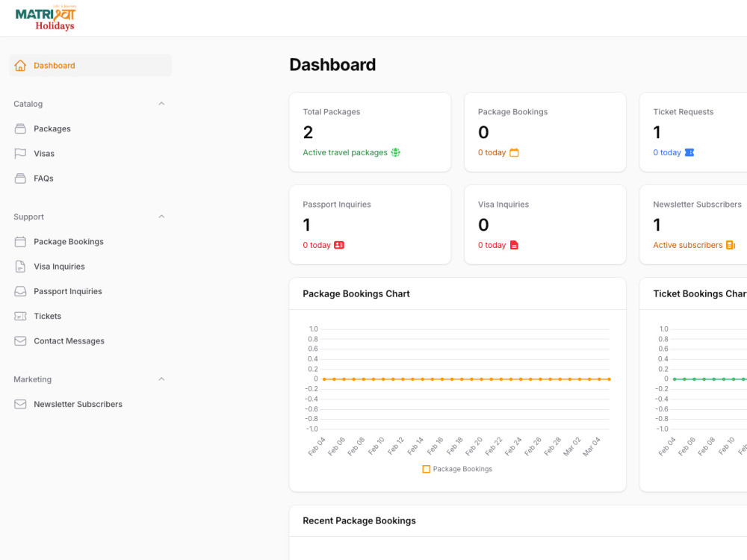
Task: Open Visa Inquiries in the sidebar
Action: [x=90, y=267]
